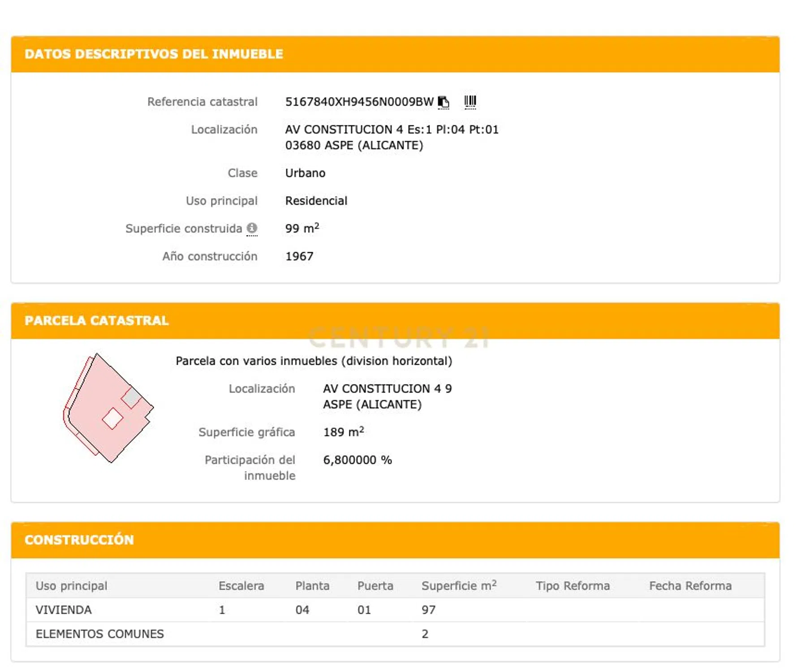The width and height of the screenshot is (796, 672).
Task: Click the gray square inside the parcel map
Action: click(x=132, y=398)
